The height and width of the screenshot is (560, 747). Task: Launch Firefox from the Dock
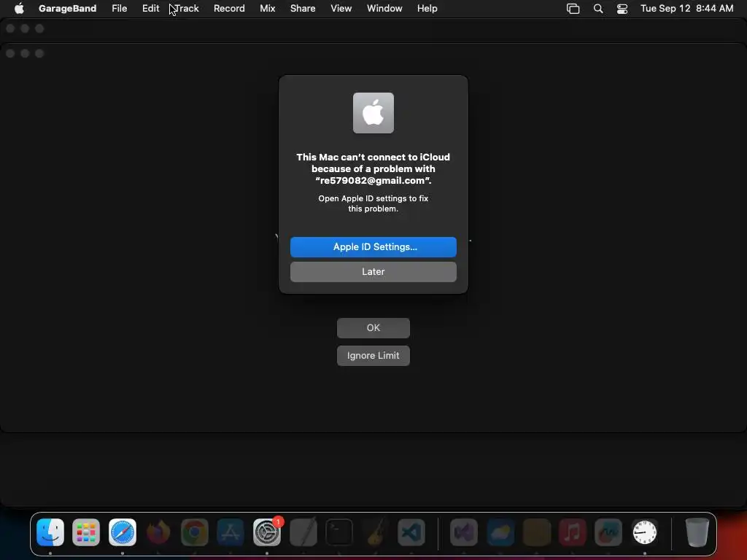[158, 532]
